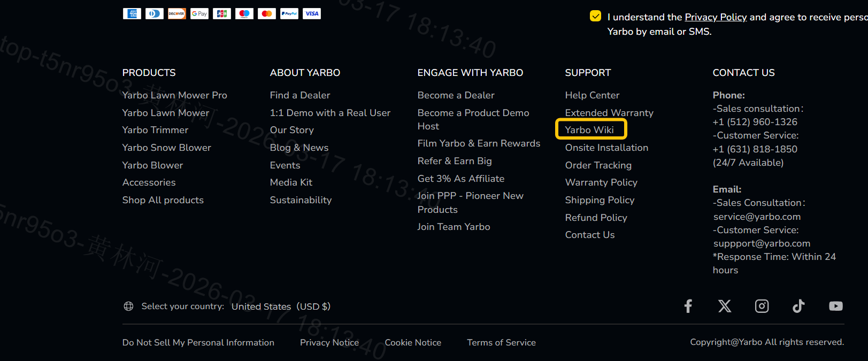868x361 pixels.
Task: Open Terms of Service in footer
Action: 501,342
